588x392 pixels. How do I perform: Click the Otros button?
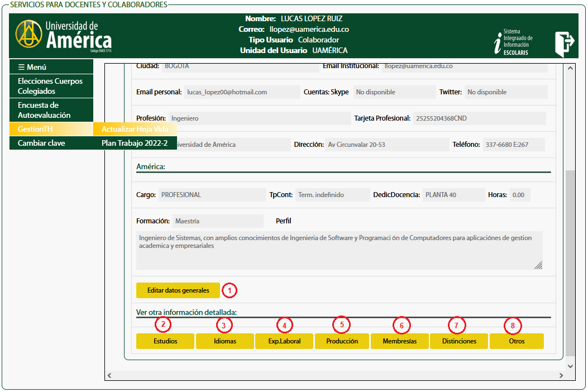[x=517, y=341]
